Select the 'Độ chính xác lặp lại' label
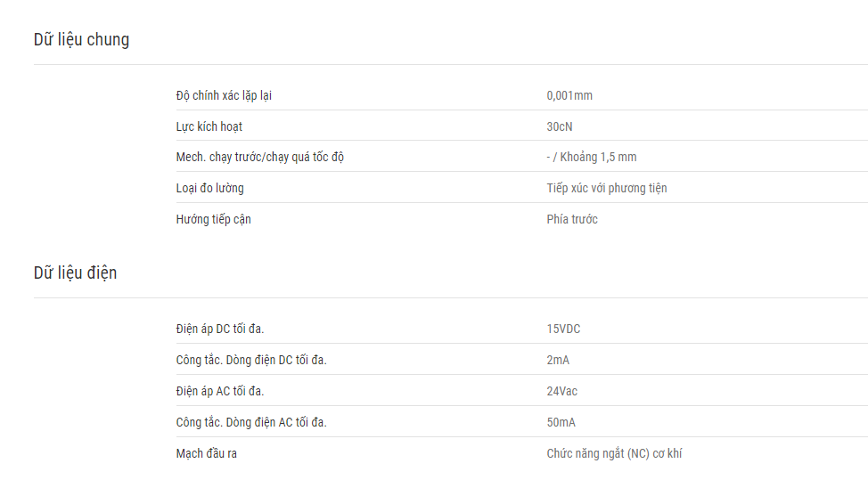Screen dimensions: 868x488 point(224,95)
